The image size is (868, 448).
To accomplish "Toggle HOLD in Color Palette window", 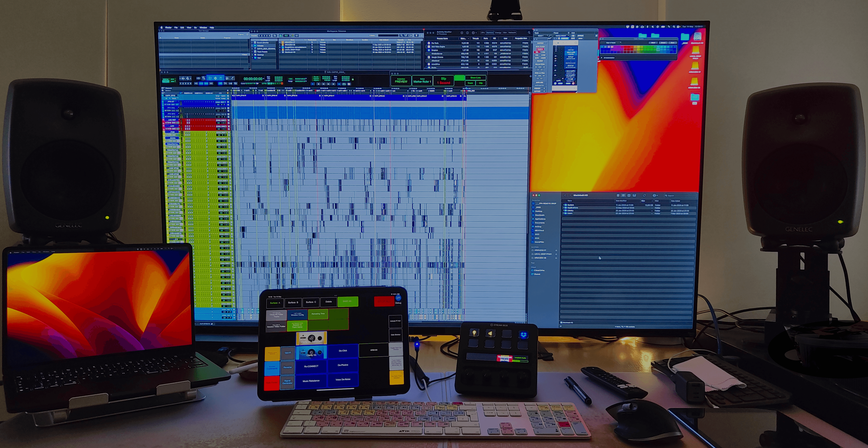I will pyautogui.click(x=653, y=43).
